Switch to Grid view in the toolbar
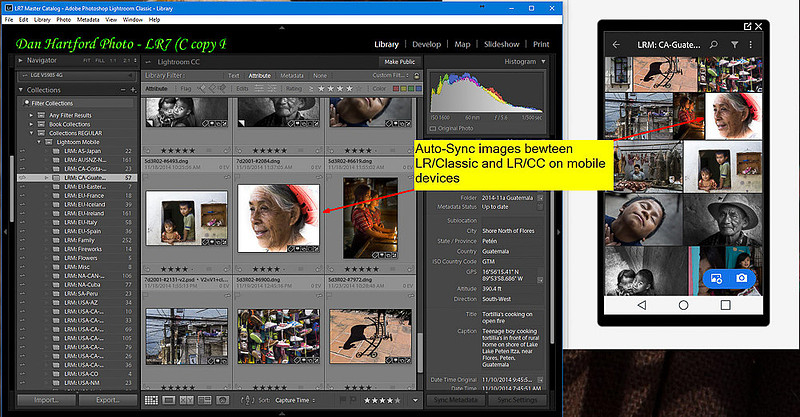800x417 pixels. (x=152, y=400)
